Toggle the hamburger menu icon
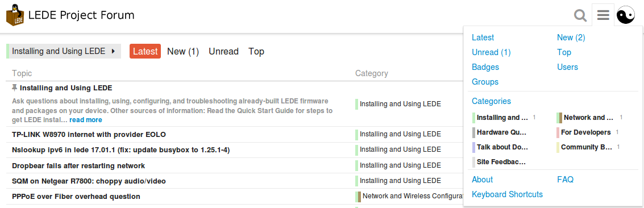Image resolution: width=644 pixels, height=208 pixels. [x=603, y=15]
